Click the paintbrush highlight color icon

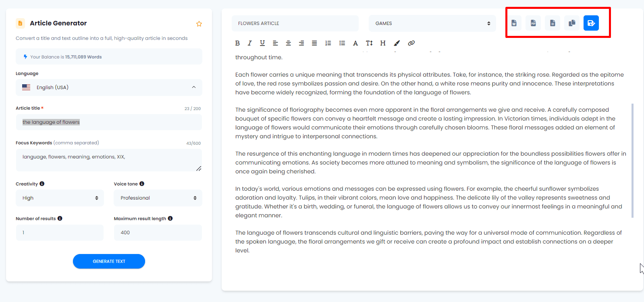pos(397,43)
